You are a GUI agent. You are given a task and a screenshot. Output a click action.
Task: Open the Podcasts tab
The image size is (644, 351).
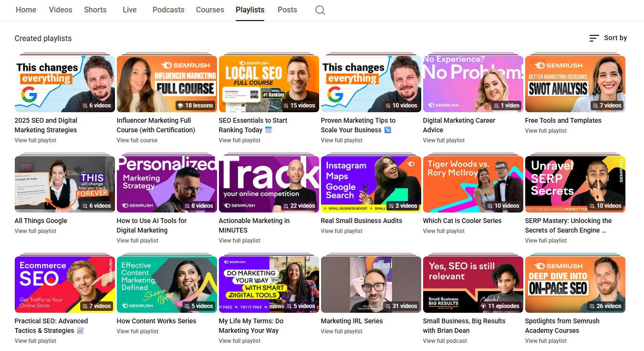point(168,10)
